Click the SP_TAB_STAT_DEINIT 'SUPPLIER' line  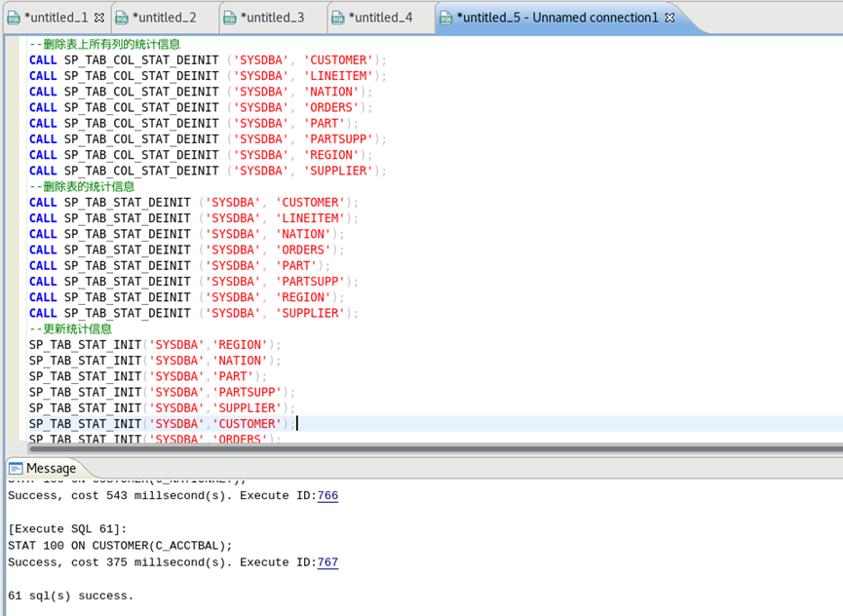click(x=194, y=314)
